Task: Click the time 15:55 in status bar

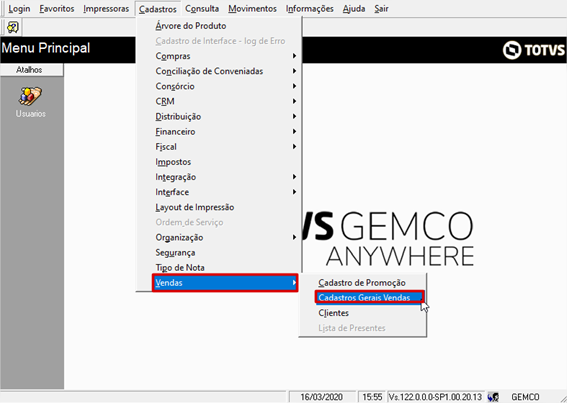Action: click(x=372, y=397)
